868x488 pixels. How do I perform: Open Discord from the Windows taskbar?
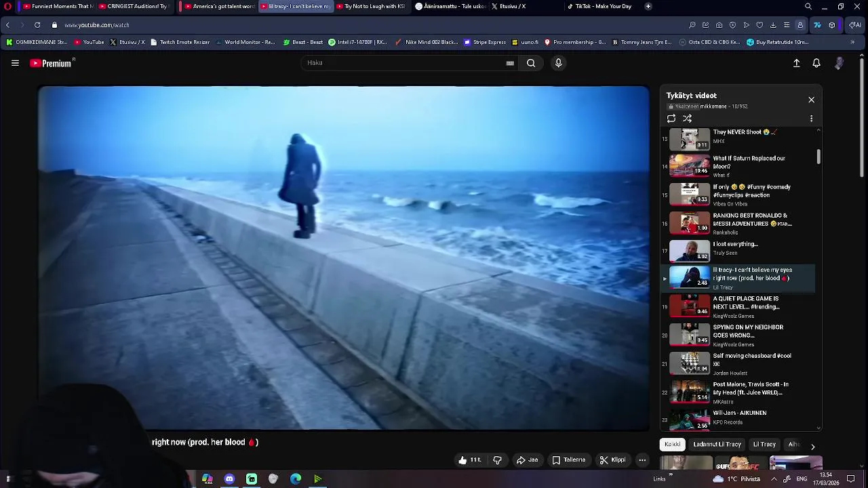pyautogui.click(x=229, y=479)
